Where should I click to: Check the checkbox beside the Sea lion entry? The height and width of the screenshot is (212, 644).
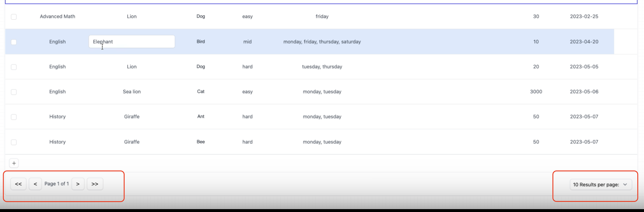point(14,92)
